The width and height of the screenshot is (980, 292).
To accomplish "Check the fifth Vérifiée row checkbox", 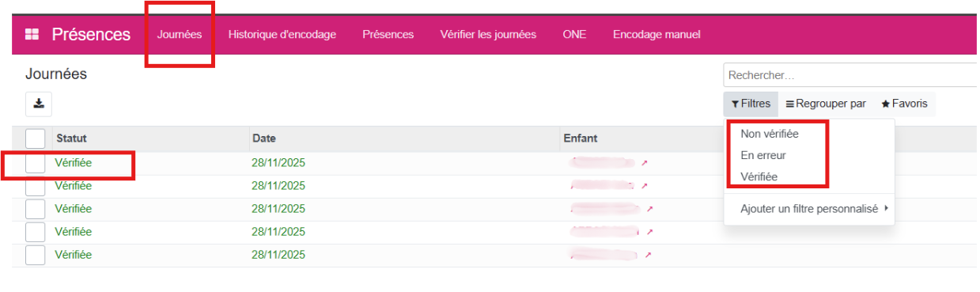I will click(36, 255).
